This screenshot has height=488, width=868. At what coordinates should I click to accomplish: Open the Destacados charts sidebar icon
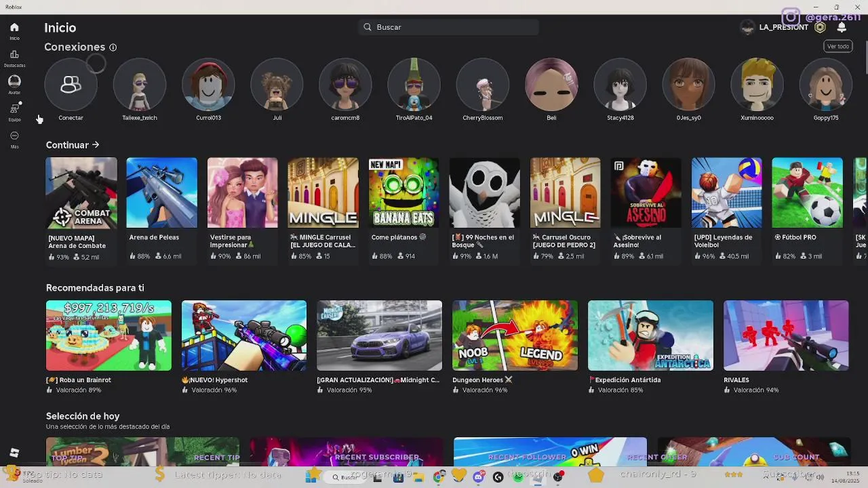[14, 54]
